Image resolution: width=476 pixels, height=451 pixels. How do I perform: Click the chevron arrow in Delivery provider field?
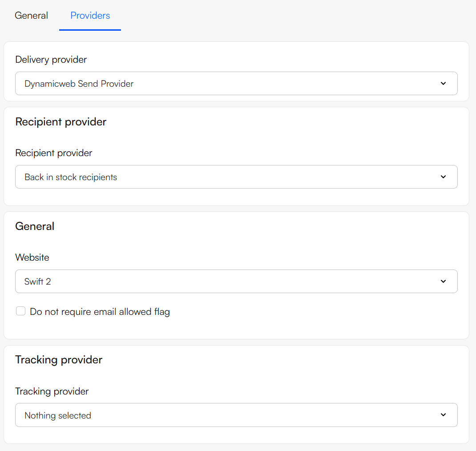pyautogui.click(x=443, y=84)
